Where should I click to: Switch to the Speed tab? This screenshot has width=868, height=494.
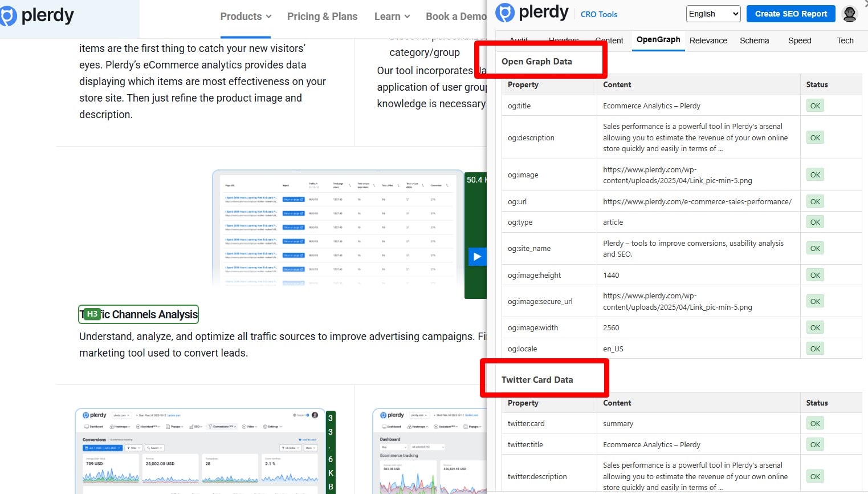(x=800, y=41)
